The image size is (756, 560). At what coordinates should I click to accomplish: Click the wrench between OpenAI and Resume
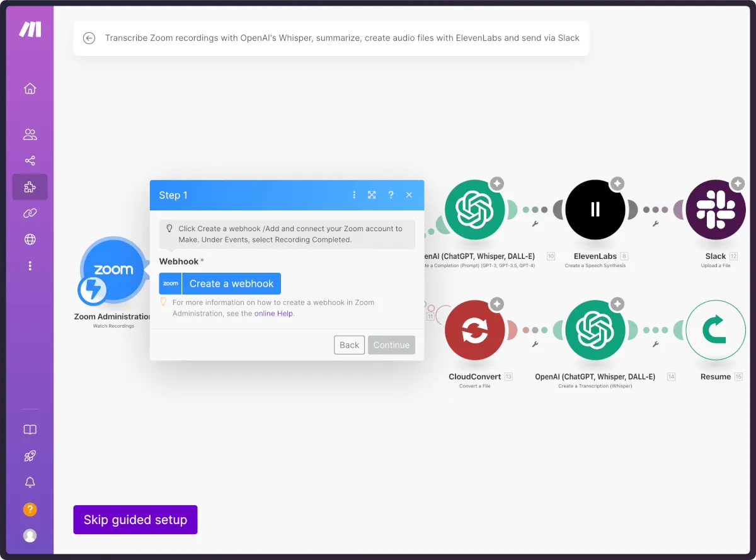tap(655, 344)
